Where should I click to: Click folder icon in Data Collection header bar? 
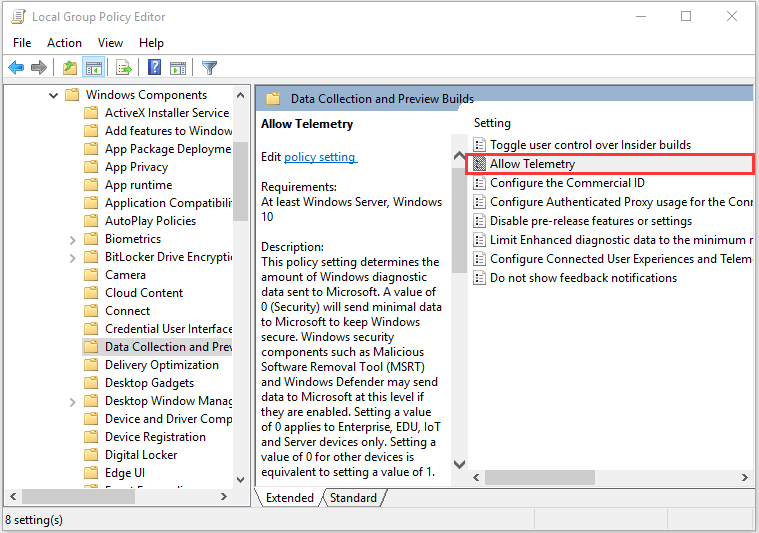click(273, 99)
